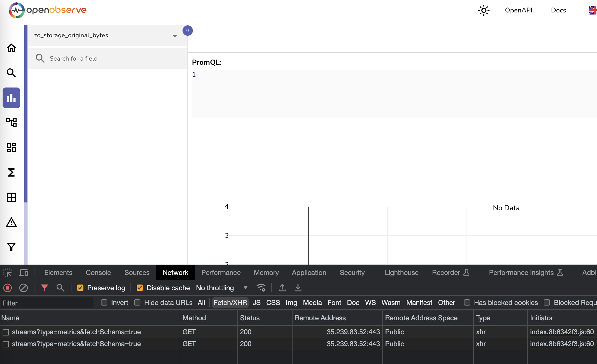The height and width of the screenshot is (364, 597).
Task: Select the Traces icon in sidebar
Action: 11,123
